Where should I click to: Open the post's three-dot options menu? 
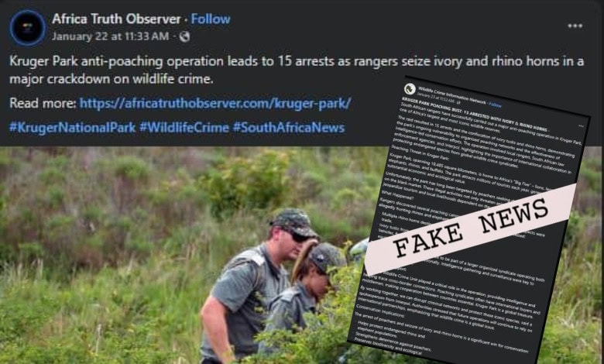pos(575,26)
